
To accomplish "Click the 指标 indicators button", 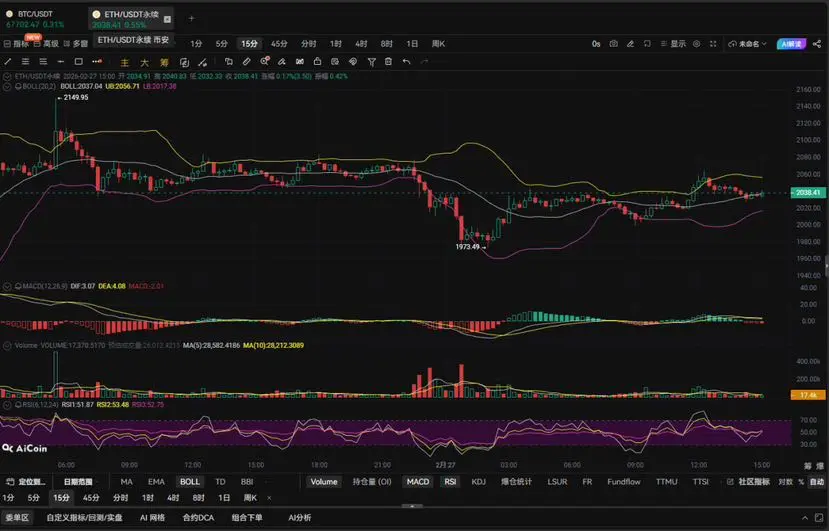I will click(x=16, y=44).
